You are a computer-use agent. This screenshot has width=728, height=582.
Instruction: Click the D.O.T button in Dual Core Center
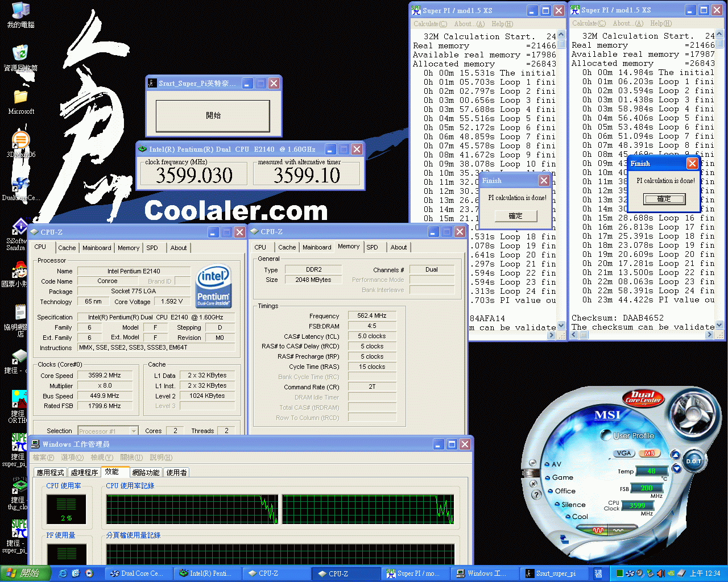(x=694, y=461)
